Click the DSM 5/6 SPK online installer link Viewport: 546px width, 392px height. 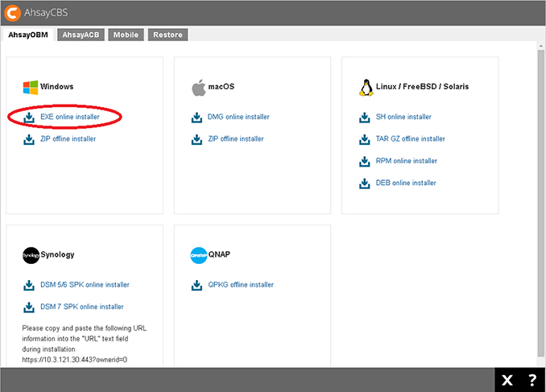(83, 285)
